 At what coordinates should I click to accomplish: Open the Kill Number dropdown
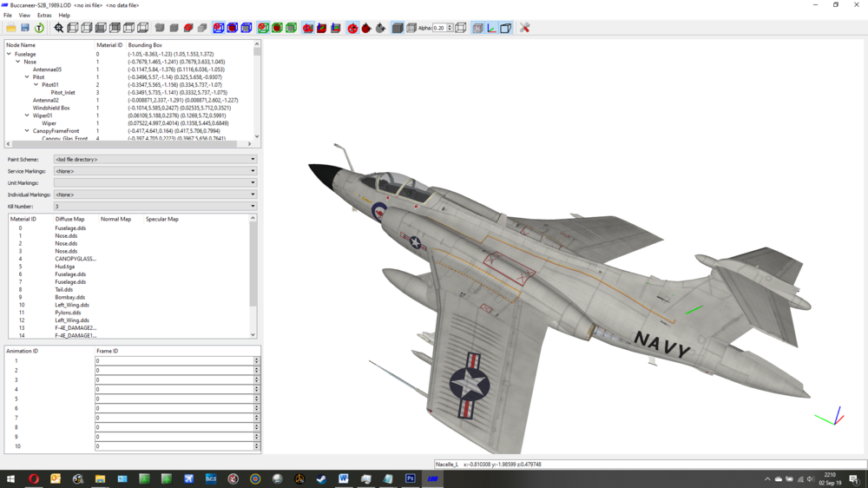tap(155, 206)
